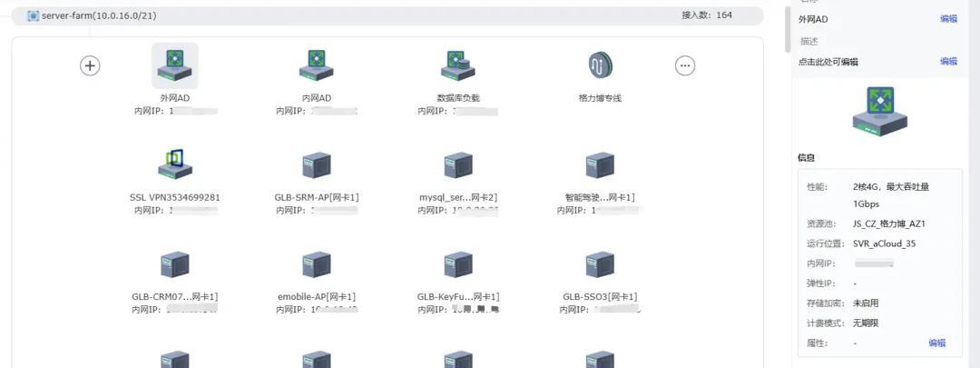Screen dimensions: 980x368
Task: Click the SVR_aCloud_35 run location value
Action: [885, 244]
